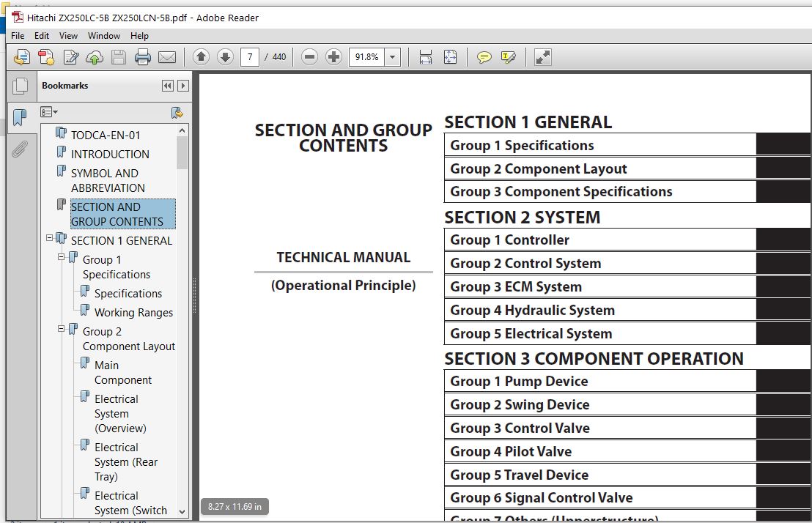Select the INTRODUCTION bookmark

pos(110,155)
